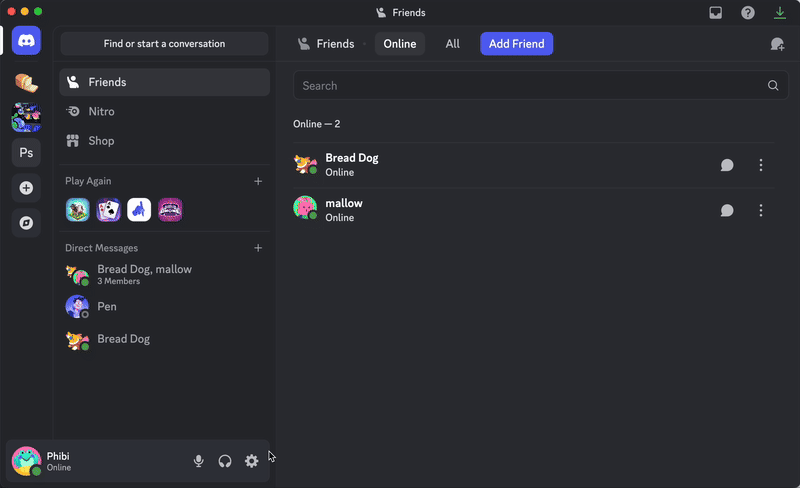Open the Discord home button
The image size is (800, 488).
27,43
